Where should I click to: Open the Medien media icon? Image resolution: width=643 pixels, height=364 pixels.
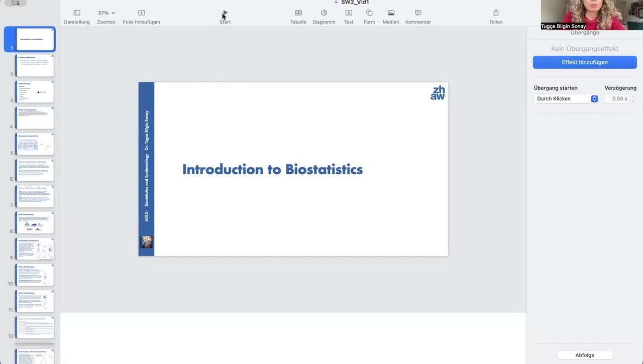(x=391, y=13)
